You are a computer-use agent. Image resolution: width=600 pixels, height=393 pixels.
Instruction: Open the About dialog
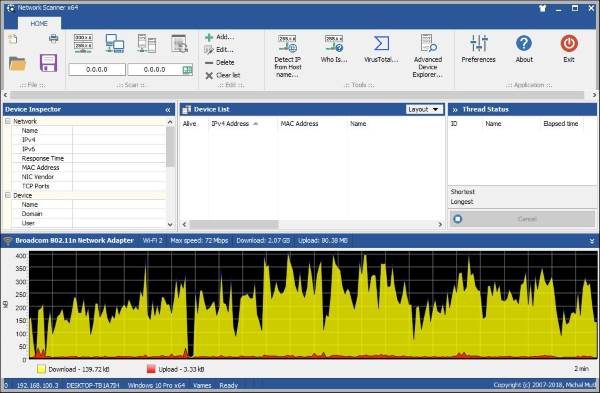(524, 49)
